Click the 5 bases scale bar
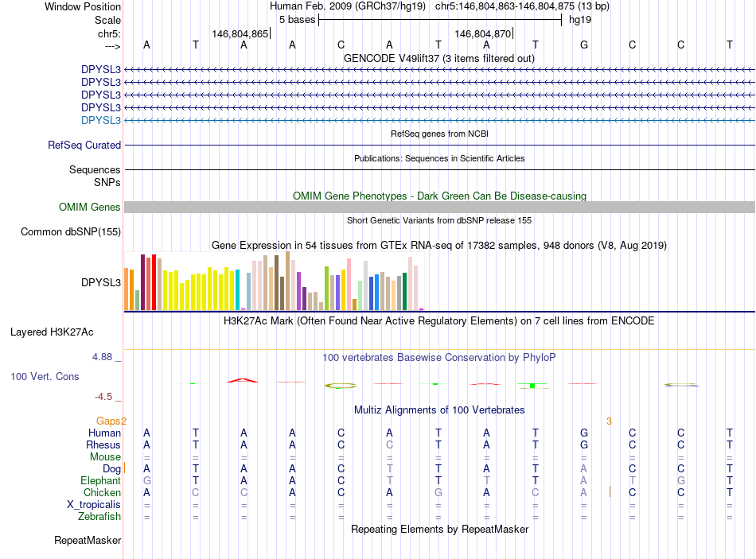The width and height of the screenshot is (756, 559). (x=440, y=20)
